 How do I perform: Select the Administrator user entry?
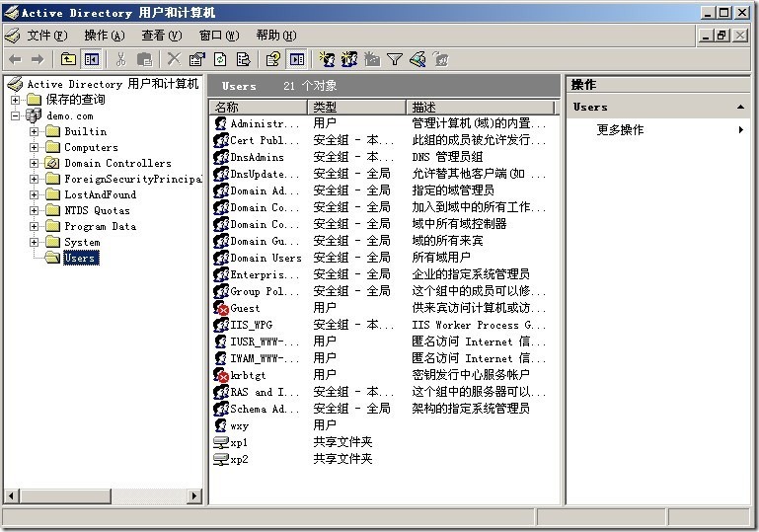263,123
